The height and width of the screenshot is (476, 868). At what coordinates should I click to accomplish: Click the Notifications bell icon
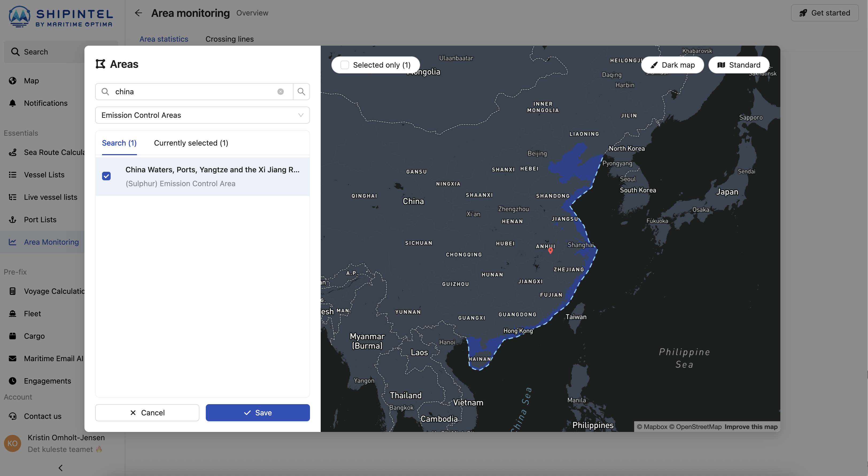13,103
